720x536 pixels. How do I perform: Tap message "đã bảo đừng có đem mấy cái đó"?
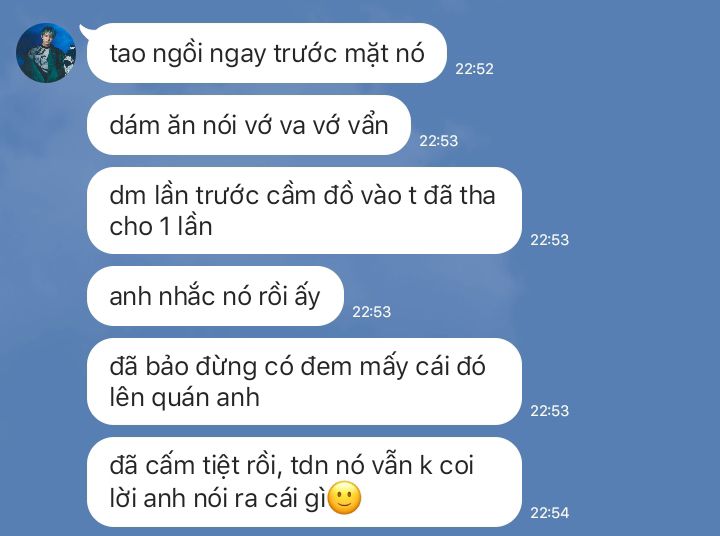[304, 381]
